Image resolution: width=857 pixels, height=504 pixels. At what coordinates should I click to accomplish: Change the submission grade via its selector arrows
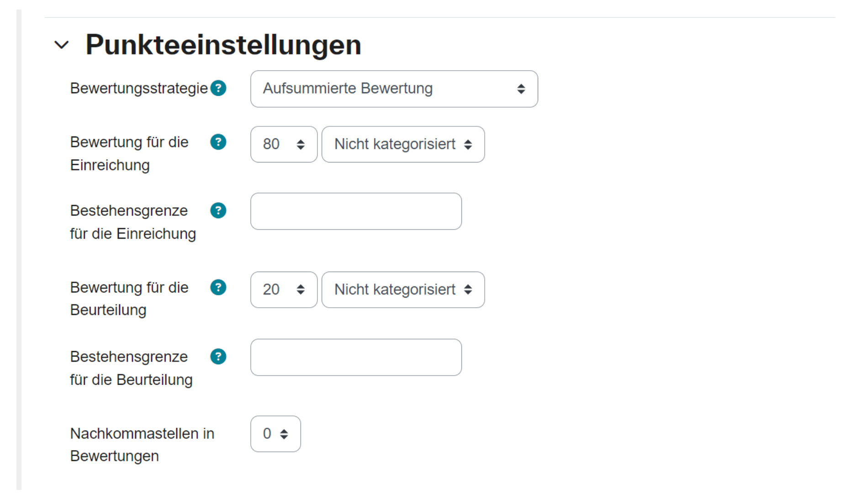(x=300, y=144)
